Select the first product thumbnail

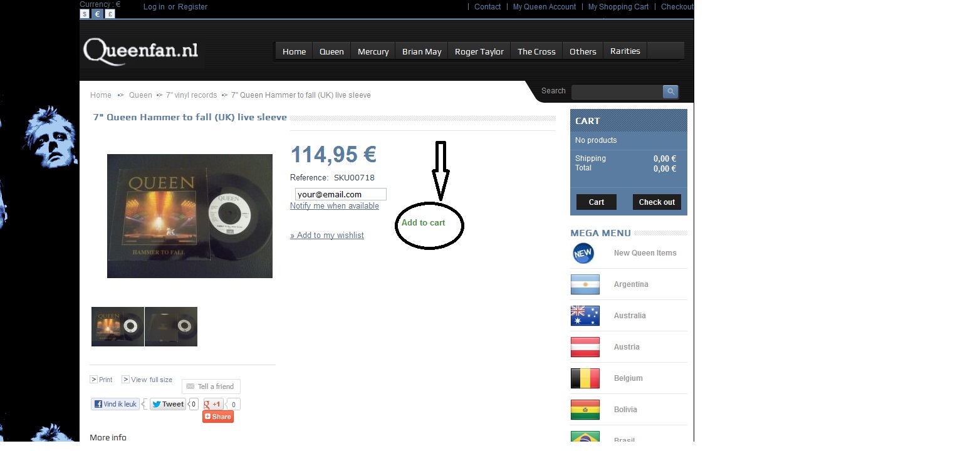[118, 326]
